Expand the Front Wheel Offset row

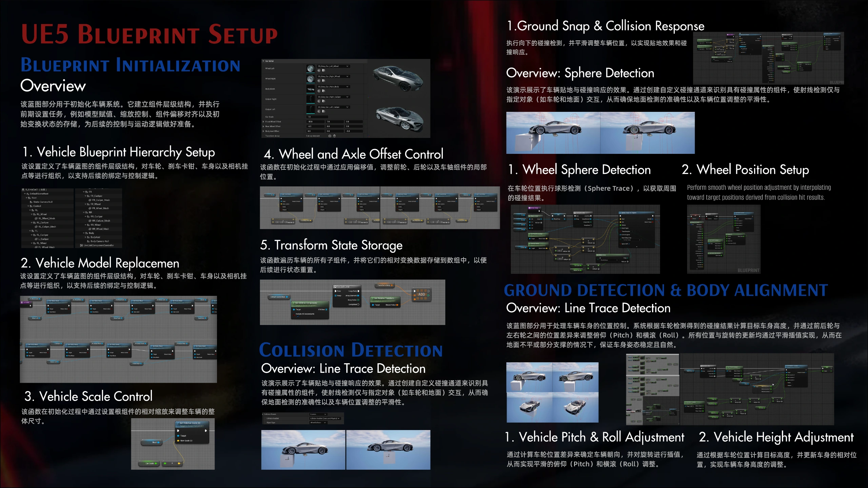click(263, 122)
